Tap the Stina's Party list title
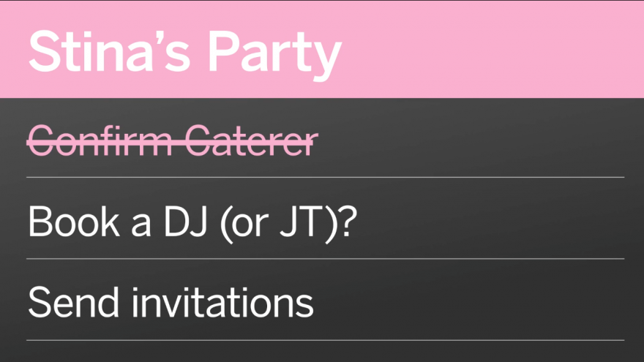 (185, 53)
